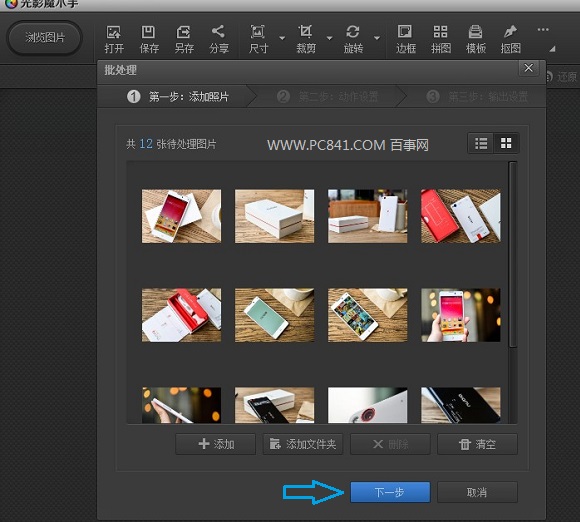Click the 旋转 rotate icon
The image size is (580, 522).
353,39
